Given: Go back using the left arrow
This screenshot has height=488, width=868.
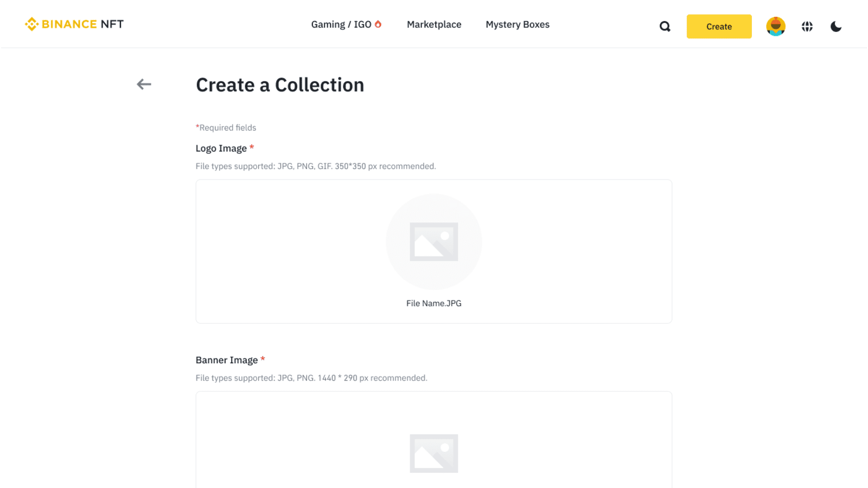Looking at the screenshot, I should point(144,84).
